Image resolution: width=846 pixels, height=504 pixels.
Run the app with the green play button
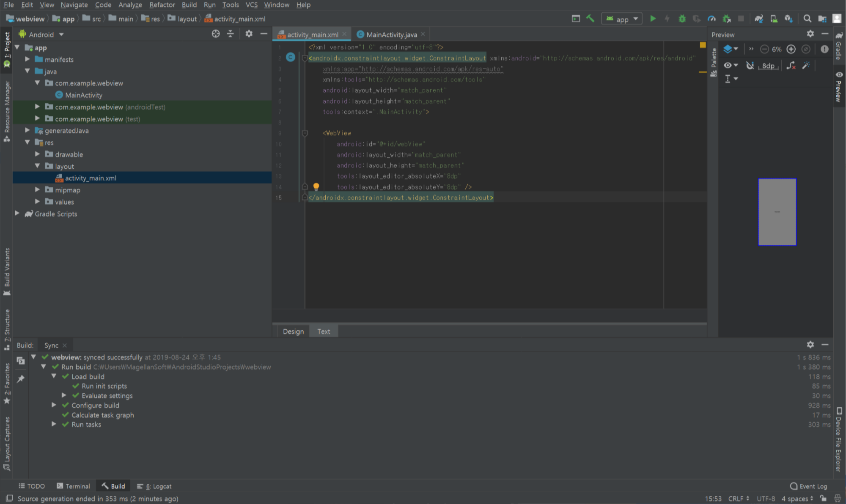click(653, 19)
